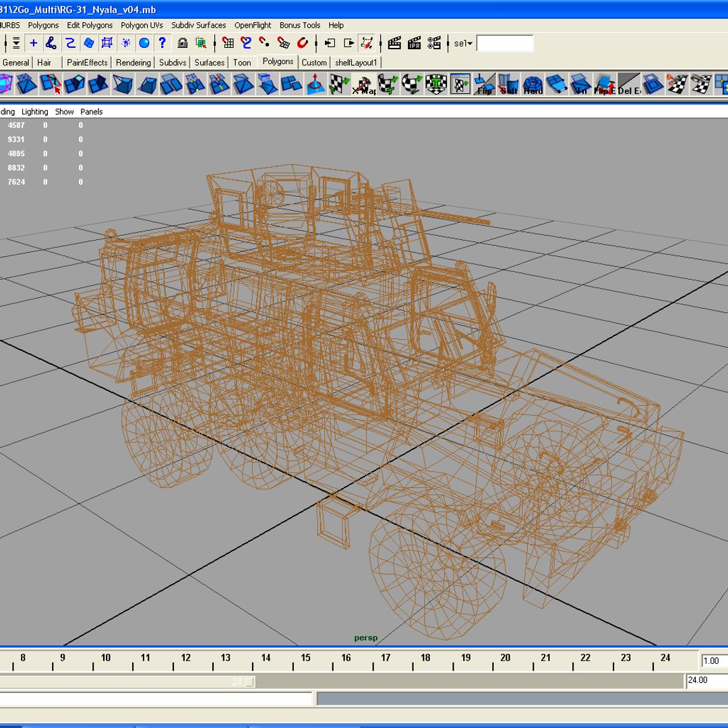Open the Help menu
The width and height of the screenshot is (728, 728).
(336, 25)
